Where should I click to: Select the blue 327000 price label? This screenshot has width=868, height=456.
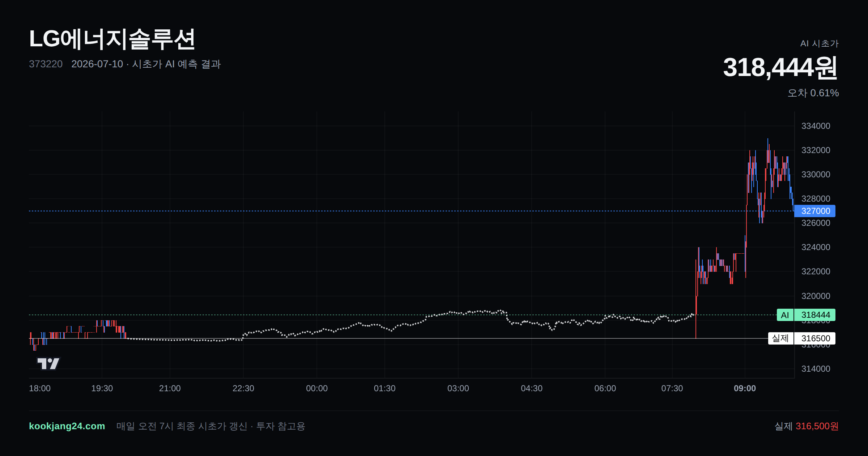(x=814, y=211)
